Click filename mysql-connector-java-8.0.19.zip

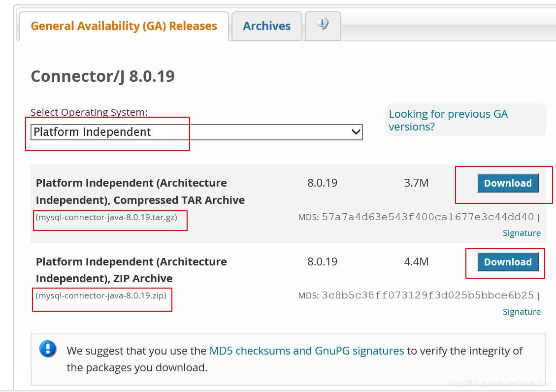101,295
